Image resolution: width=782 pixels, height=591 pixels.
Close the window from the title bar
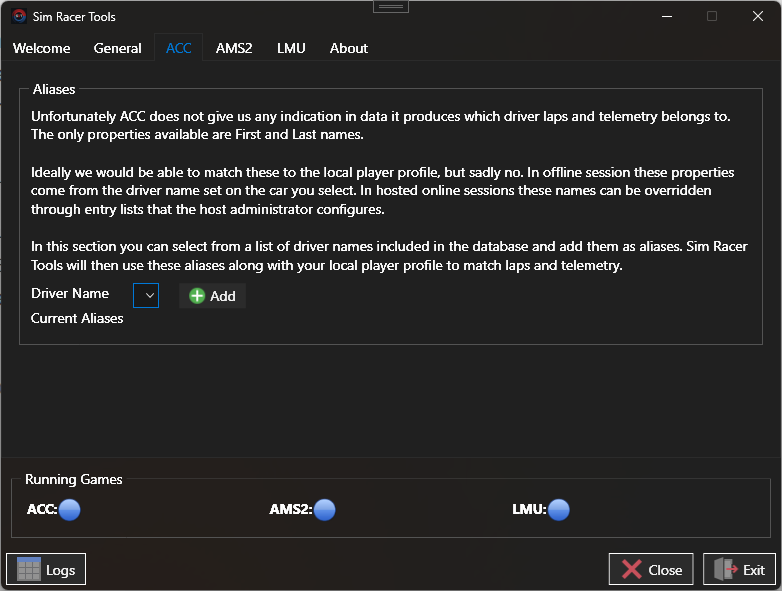click(x=758, y=16)
